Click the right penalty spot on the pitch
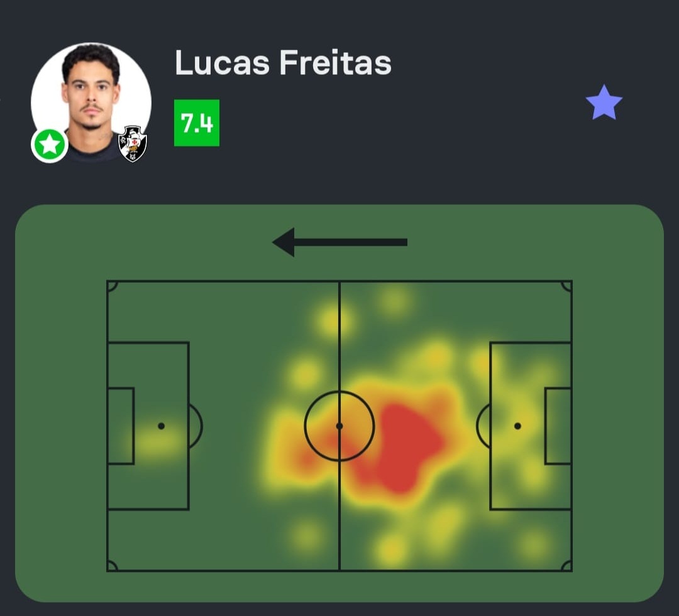Image resolution: width=679 pixels, height=616 pixels. tap(517, 426)
